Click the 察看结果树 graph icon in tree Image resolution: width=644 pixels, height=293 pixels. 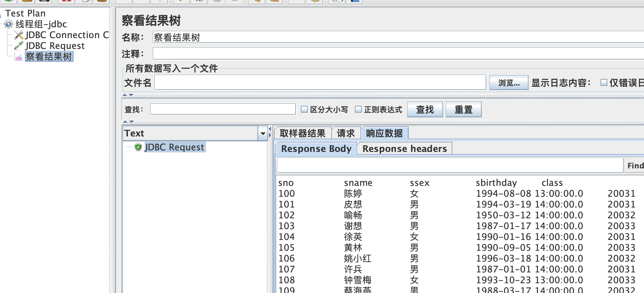click(x=19, y=57)
